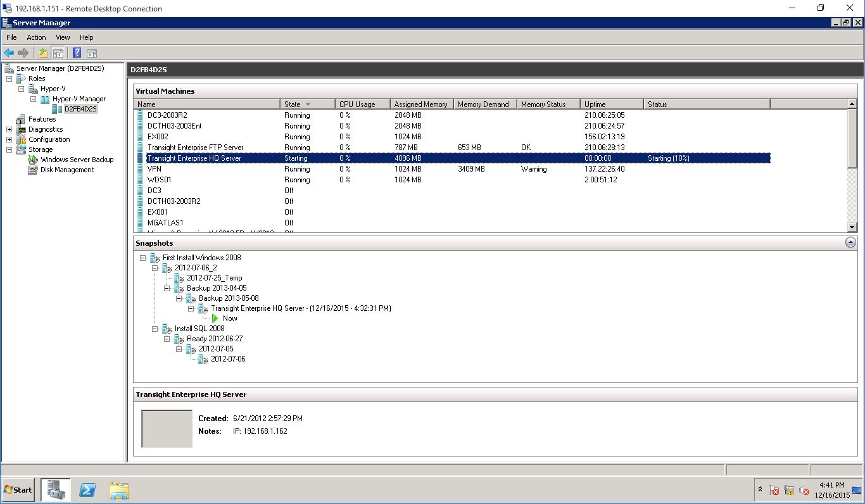Click the Diagnostics icon in the console tree

coord(21,129)
